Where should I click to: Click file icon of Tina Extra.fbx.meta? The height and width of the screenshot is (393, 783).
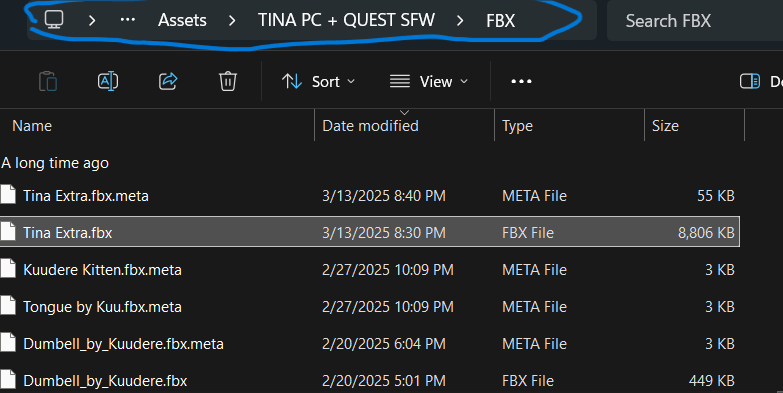click(7, 194)
